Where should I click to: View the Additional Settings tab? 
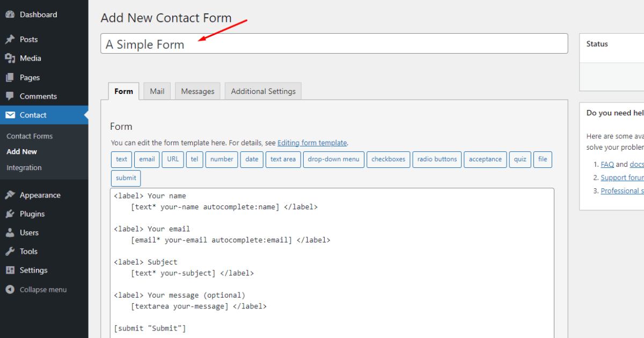click(263, 91)
